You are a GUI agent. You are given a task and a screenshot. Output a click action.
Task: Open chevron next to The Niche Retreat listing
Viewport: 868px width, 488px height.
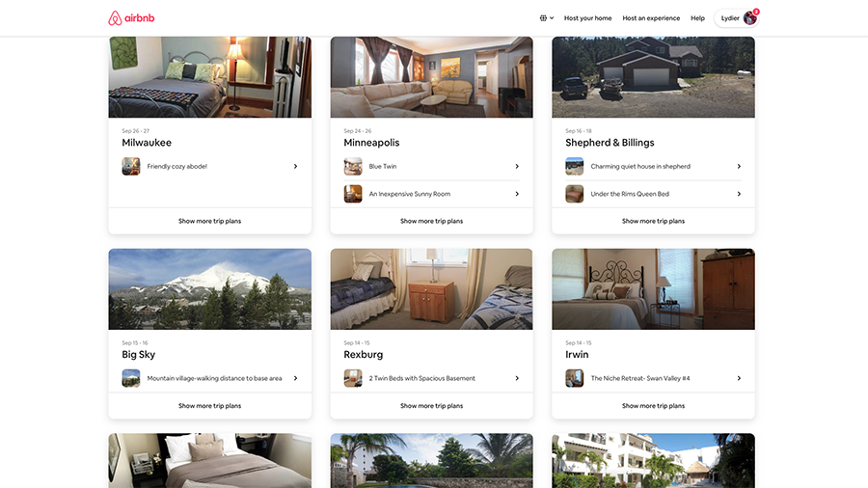(739, 378)
